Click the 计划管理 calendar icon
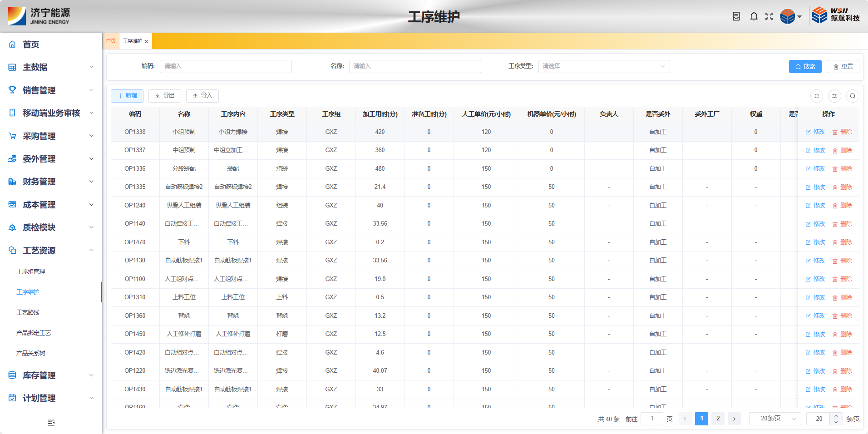868x434 pixels. tap(12, 398)
